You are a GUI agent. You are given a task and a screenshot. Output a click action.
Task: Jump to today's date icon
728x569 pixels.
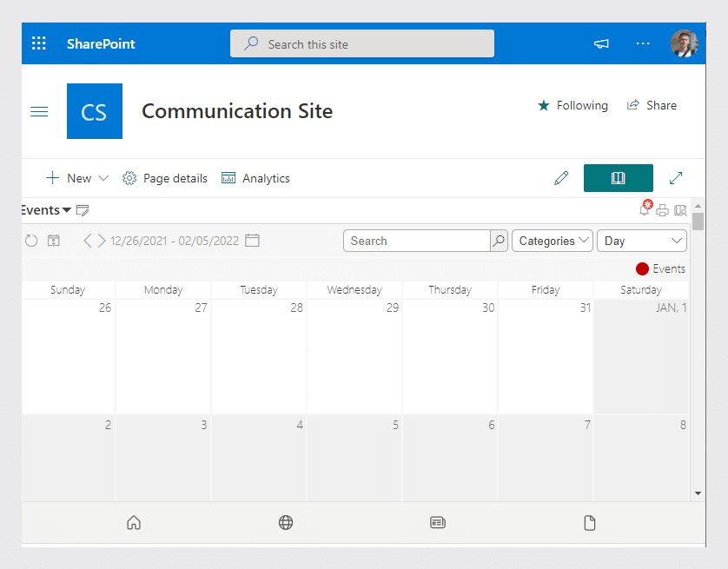point(53,241)
